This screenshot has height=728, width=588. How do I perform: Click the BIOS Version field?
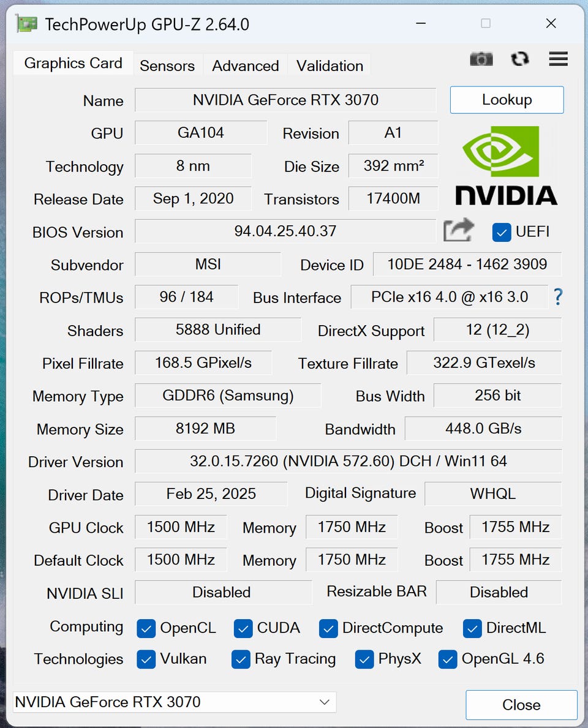coord(285,231)
